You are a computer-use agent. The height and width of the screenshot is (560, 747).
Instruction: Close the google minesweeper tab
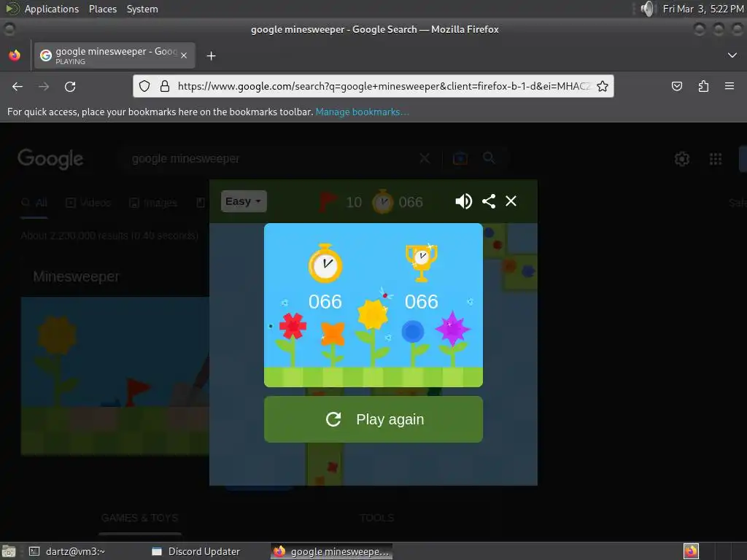click(184, 55)
